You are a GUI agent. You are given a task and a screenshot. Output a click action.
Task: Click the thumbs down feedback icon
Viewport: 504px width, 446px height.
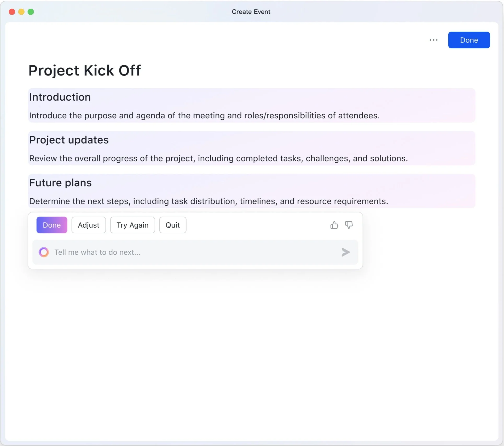pyautogui.click(x=349, y=225)
